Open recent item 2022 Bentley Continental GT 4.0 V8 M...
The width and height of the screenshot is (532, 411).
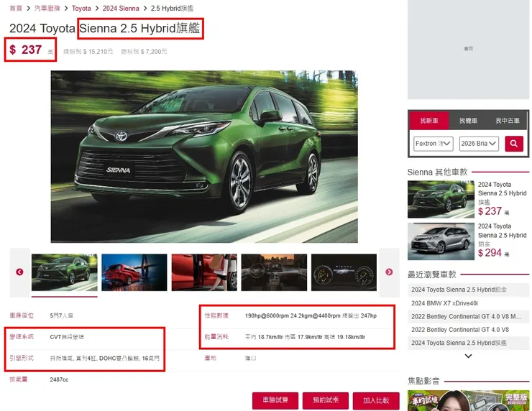coord(466,316)
